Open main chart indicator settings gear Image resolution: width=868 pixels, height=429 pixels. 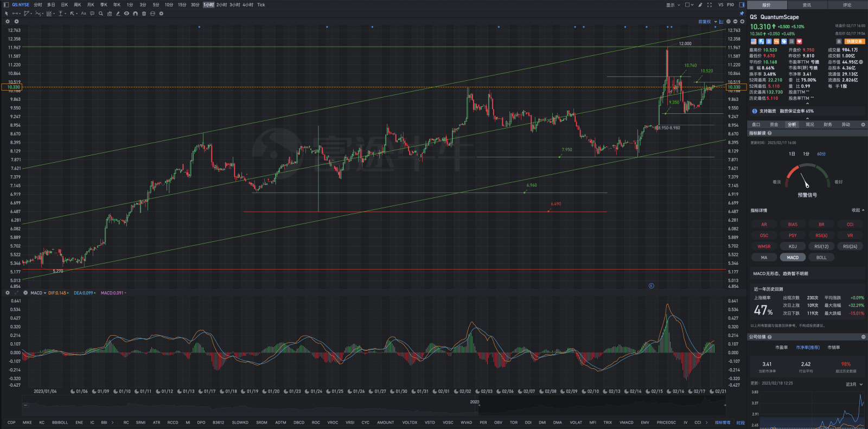(8, 22)
